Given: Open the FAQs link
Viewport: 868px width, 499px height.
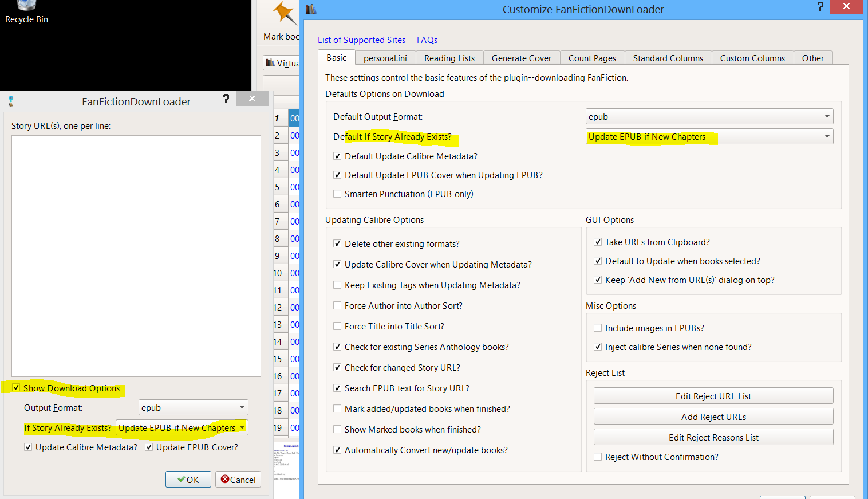Looking at the screenshot, I should click(427, 40).
